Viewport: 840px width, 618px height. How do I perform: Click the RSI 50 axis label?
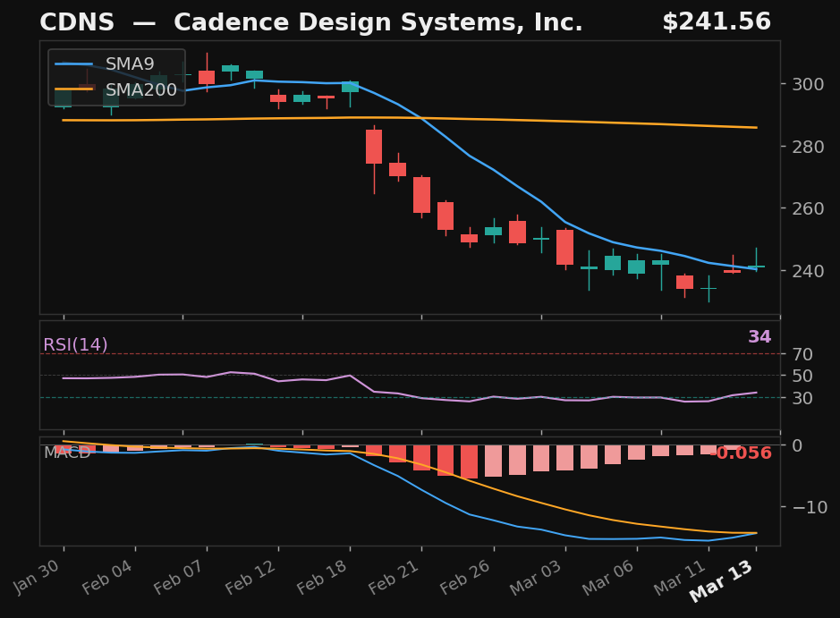pos(802,376)
